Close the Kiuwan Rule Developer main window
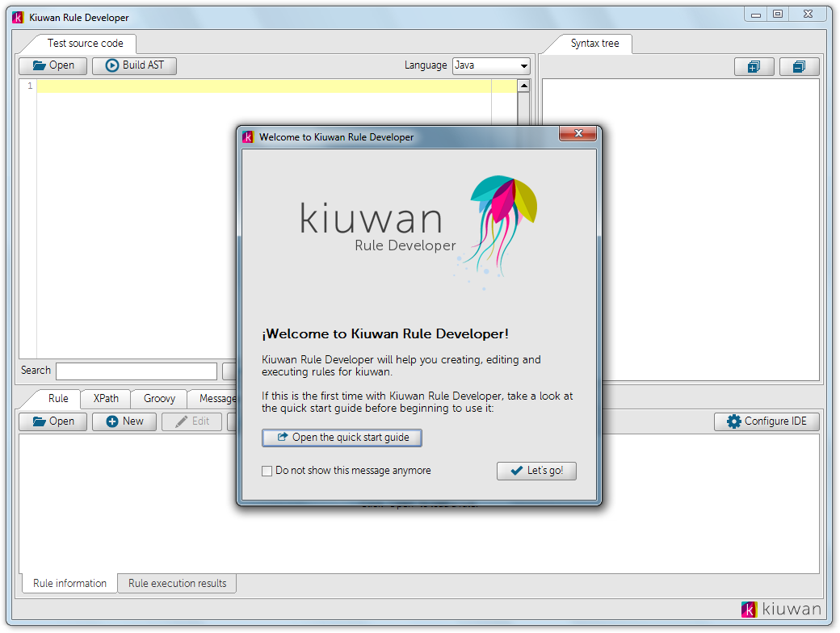 (808, 15)
